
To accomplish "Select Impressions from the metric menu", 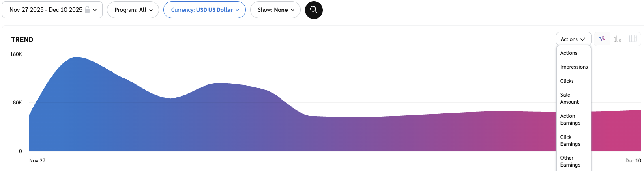I will [x=574, y=67].
